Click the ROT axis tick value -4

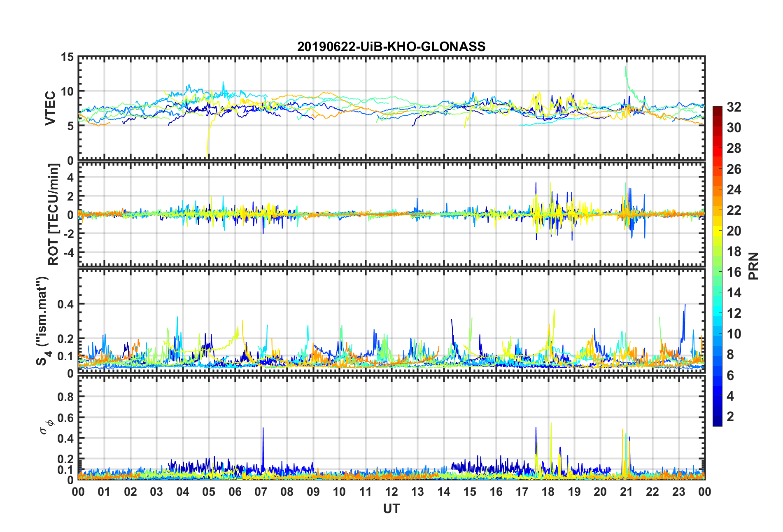pyautogui.click(x=68, y=252)
